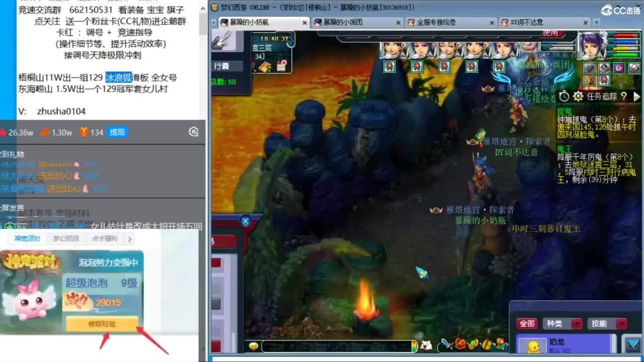This screenshot has width=644, height=362.
Task: Close the 暴躁的小奶瓶 tab
Action: point(305,23)
